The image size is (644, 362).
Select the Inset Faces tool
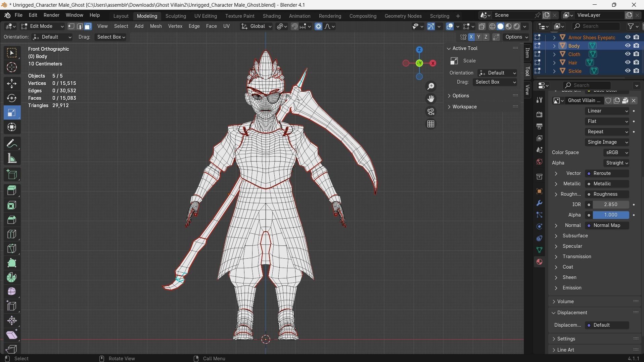(x=12, y=205)
